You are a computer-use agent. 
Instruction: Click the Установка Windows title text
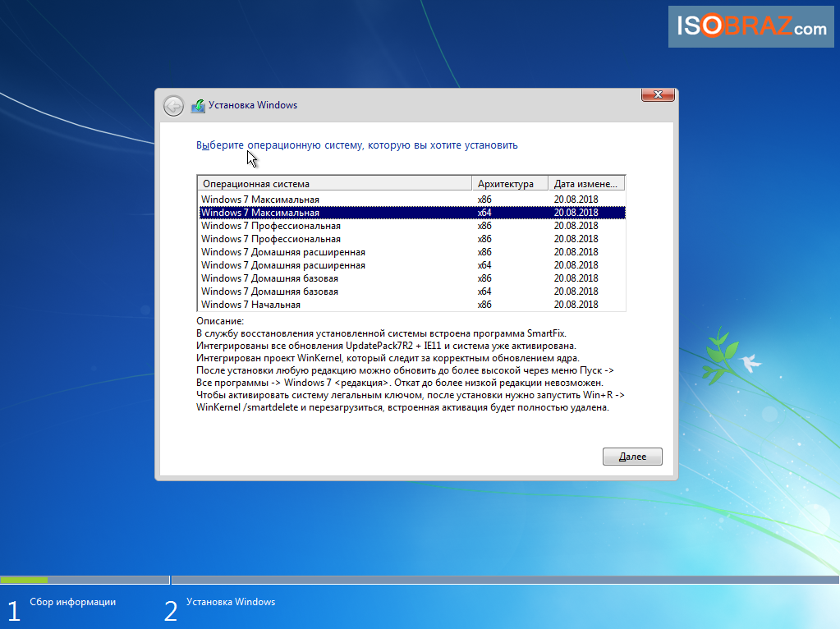tap(253, 105)
